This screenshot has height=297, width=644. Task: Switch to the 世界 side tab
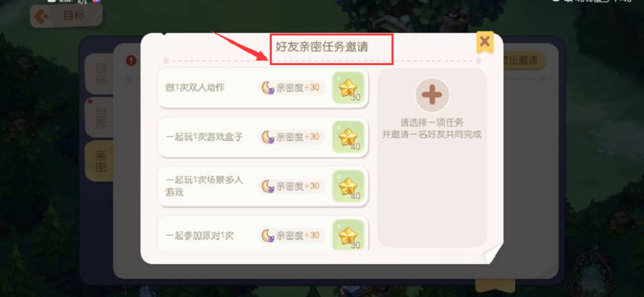(100, 117)
